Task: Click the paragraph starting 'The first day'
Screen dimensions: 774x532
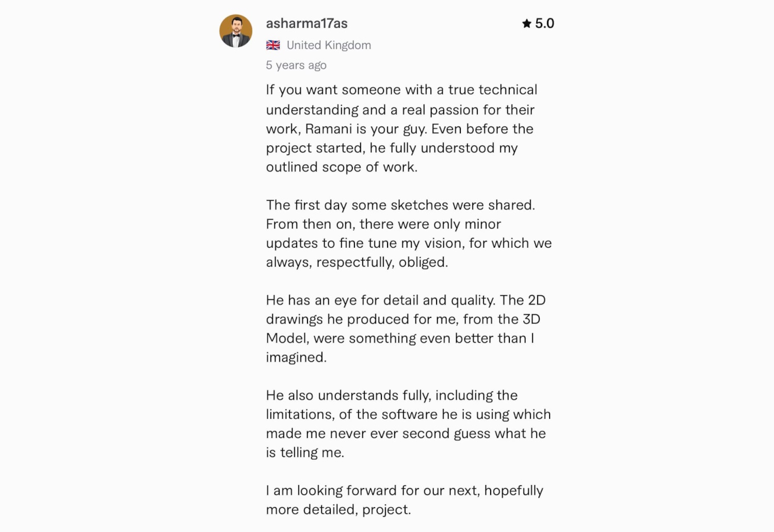Action: coord(408,233)
